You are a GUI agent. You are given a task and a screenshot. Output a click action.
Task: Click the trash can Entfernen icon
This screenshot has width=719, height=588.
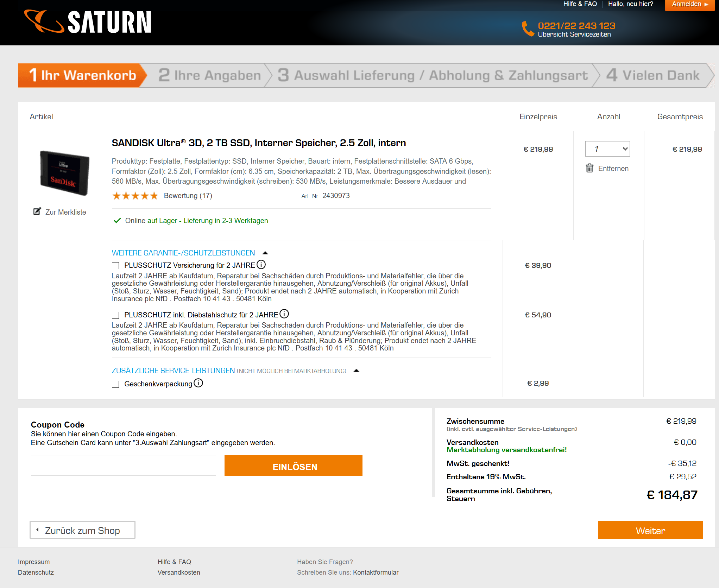tap(589, 168)
